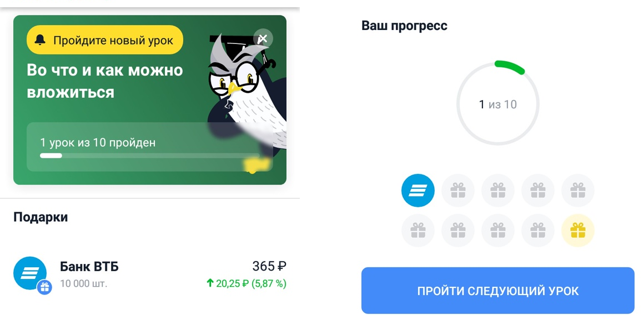Click the lesson progress bar in the banner

(x=149, y=156)
